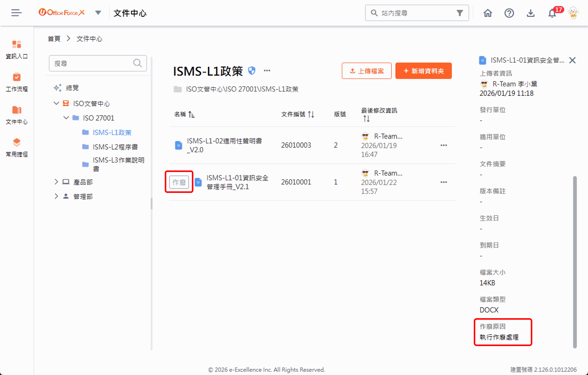Click the download icon in header
Image resolution: width=588 pixels, height=375 pixels.
pyautogui.click(x=530, y=13)
